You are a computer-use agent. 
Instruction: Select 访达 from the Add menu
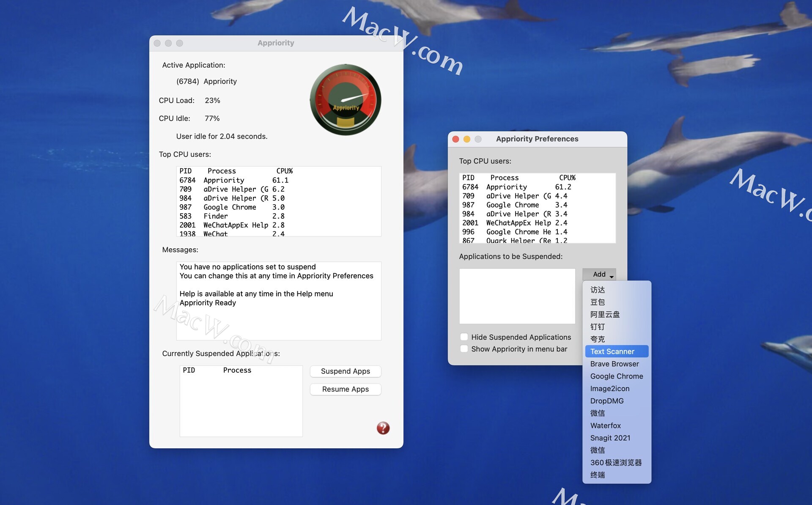[x=617, y=290]
